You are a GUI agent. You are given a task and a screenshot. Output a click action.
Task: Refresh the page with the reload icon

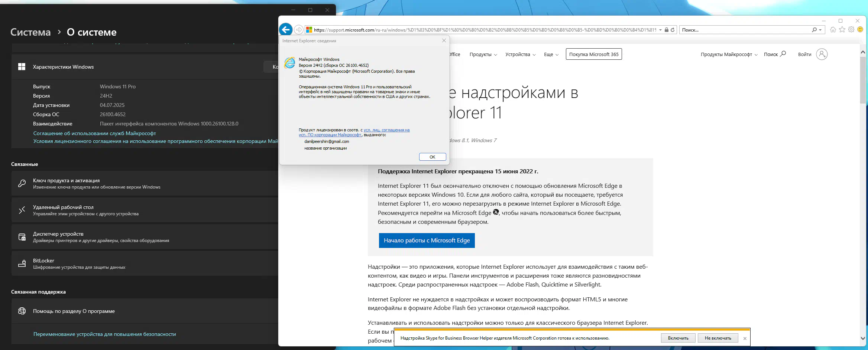(x=673, y=30)
